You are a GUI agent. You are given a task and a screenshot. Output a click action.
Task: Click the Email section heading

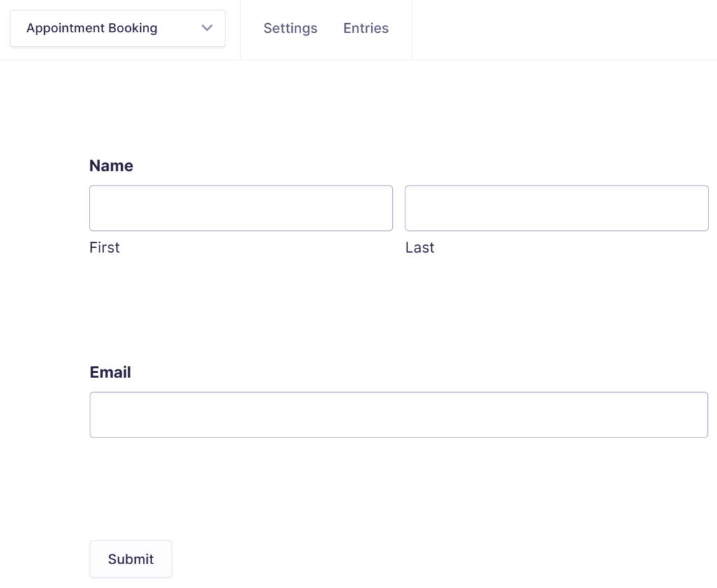click(110, 372)
